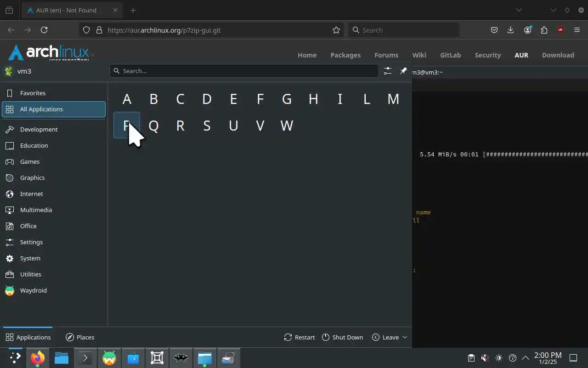Image resolution: width=588 pixels, height=368 pixels.
Task: Click the vm3 user avatar
Action: pos(9,71)
